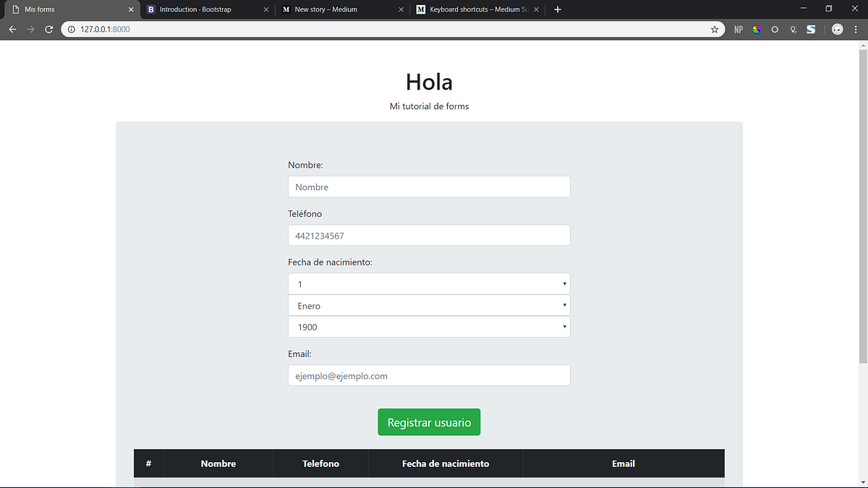Screen dimensions: 868x488
Task: Close the Keyboard shortcuts Medium tab
Action: (x=536, y=9)
